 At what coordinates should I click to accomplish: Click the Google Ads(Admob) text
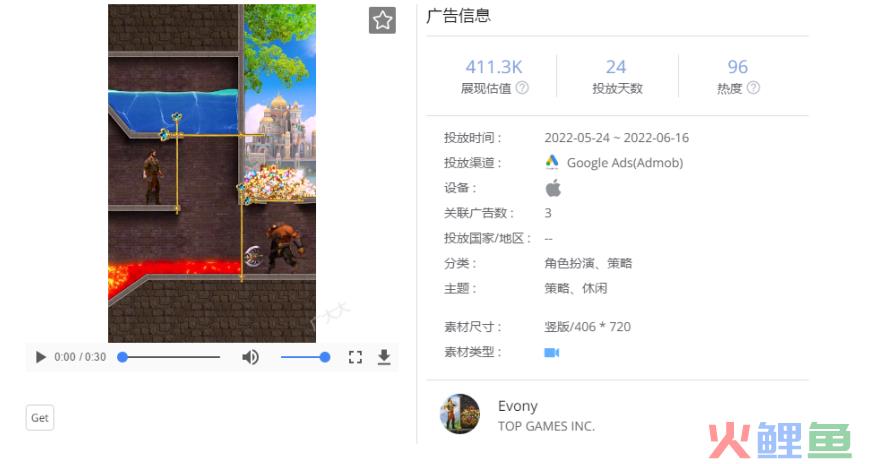(625, 162)
